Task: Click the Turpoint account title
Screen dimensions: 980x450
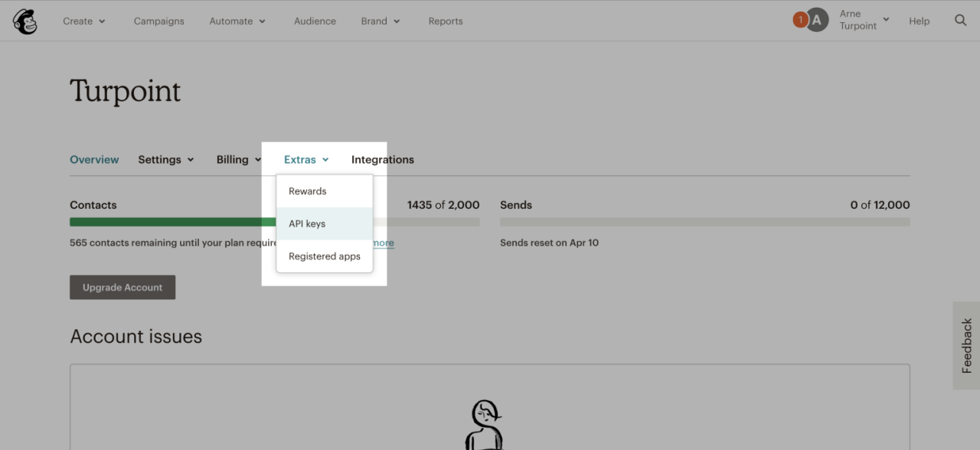Action: click(126, 91)
